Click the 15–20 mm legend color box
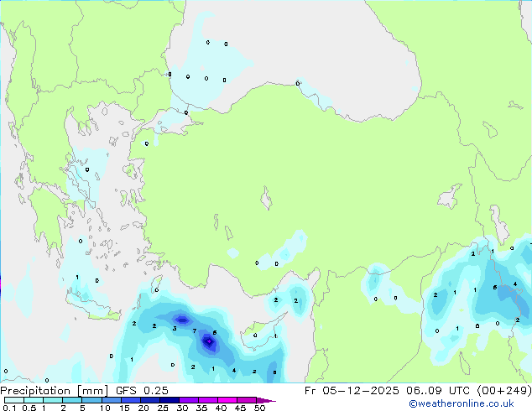The height and width of the screenshot is (411, 532). pos(131,400)
